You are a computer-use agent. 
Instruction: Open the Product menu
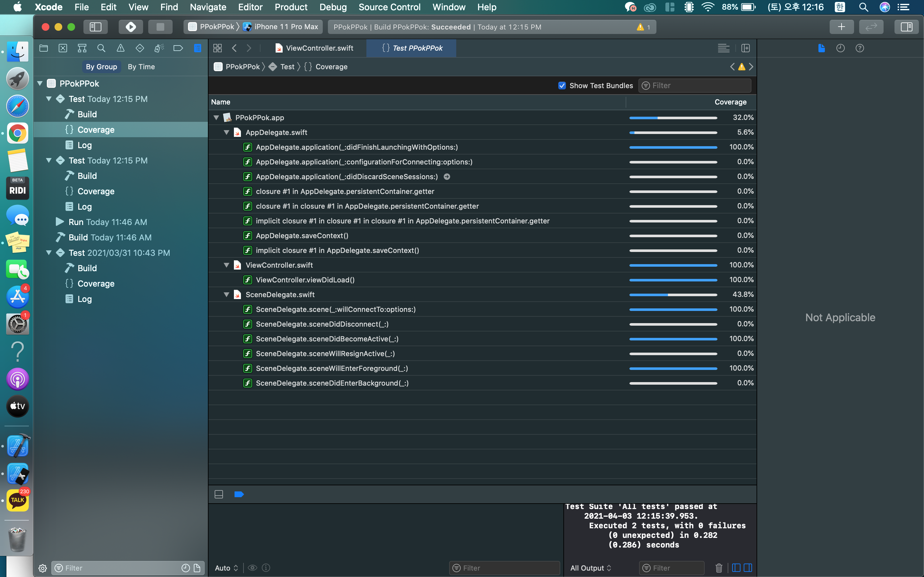(291, 7)
